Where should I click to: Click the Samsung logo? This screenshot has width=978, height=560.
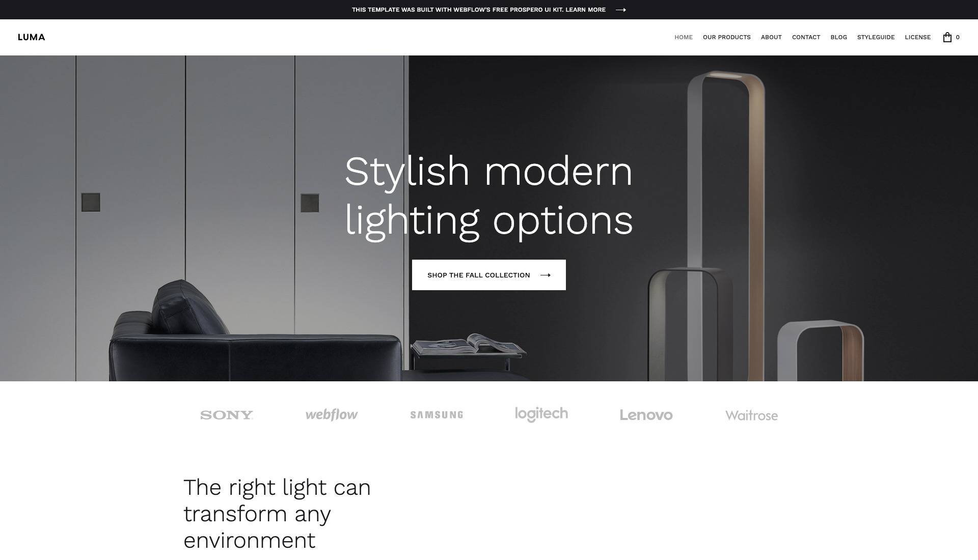tap(437, 415)
